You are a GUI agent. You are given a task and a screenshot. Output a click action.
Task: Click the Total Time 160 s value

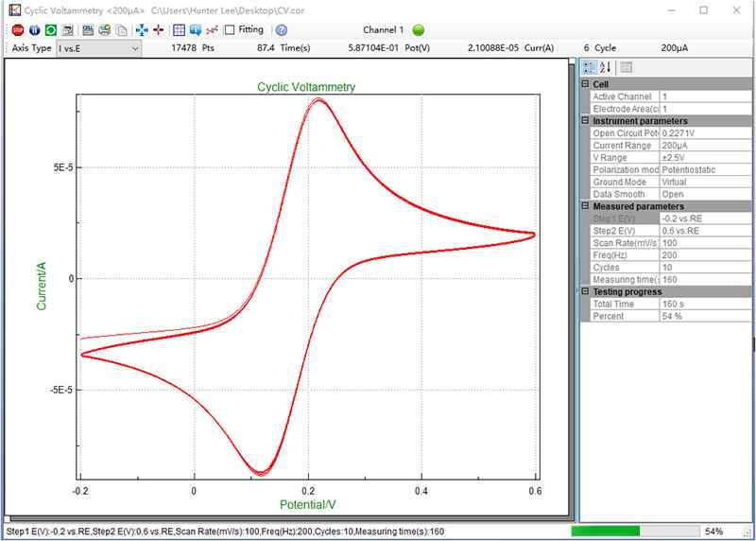pos(673,304)
